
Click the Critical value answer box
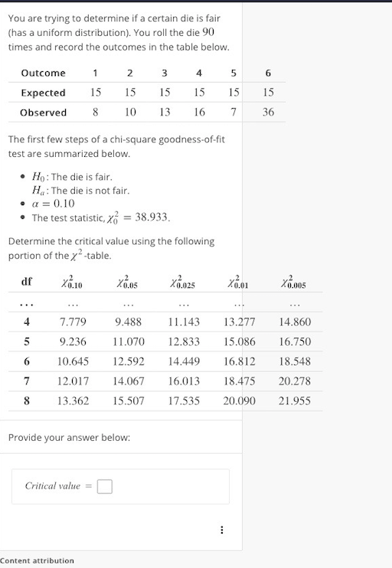[x=105, y=487]
